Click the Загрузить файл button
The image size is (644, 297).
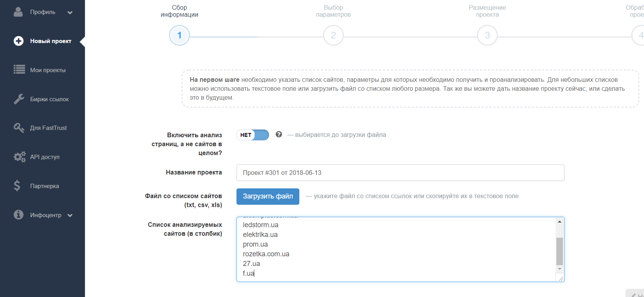(x=268, y=196)
